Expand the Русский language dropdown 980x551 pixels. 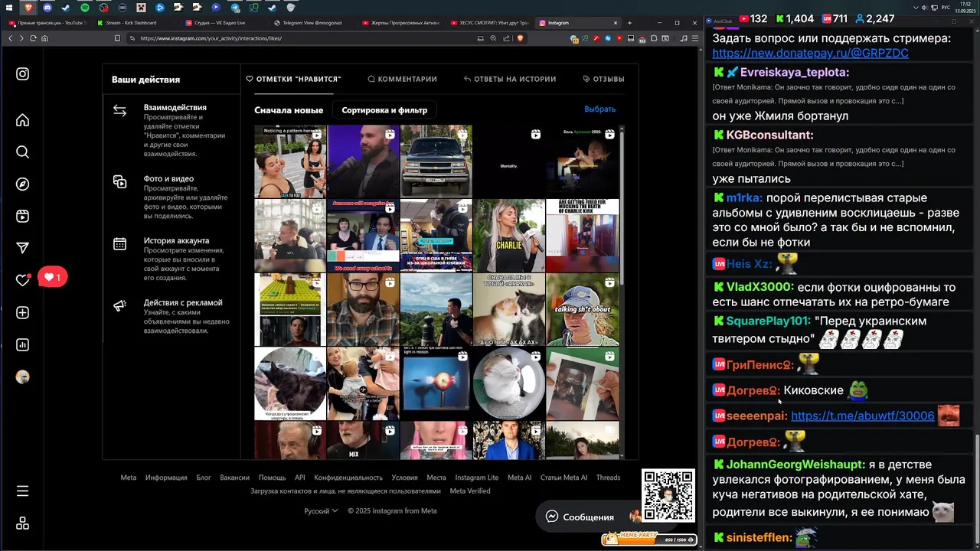pos(321,510)
